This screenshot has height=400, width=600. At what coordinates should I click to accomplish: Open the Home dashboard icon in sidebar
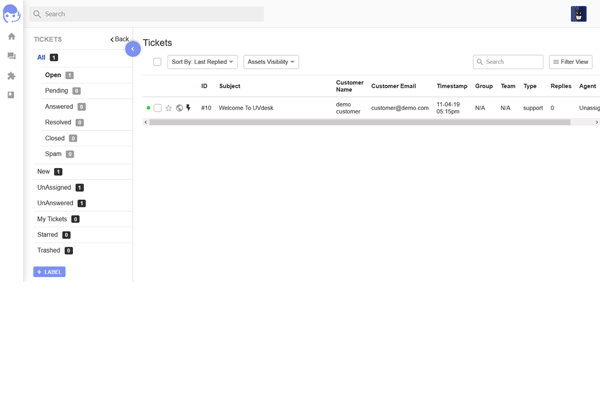tap(12, 37)
